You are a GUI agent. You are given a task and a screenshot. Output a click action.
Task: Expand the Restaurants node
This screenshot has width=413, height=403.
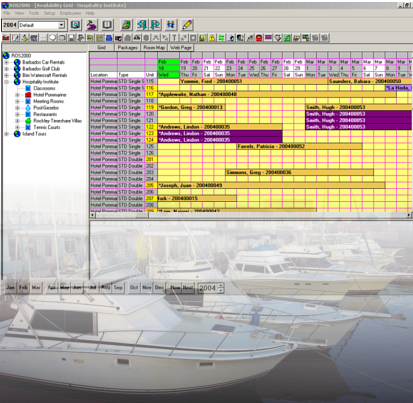pos(17,114)
